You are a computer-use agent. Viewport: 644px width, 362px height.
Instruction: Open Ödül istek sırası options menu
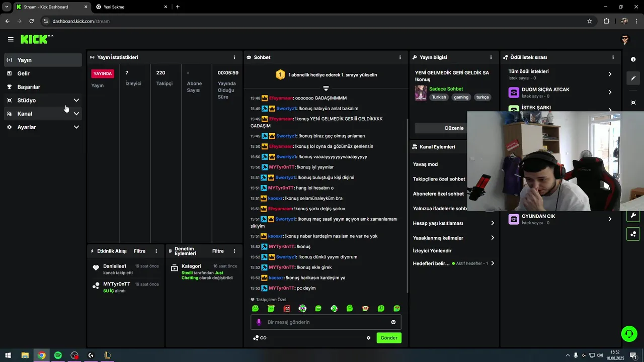[613, 57]
